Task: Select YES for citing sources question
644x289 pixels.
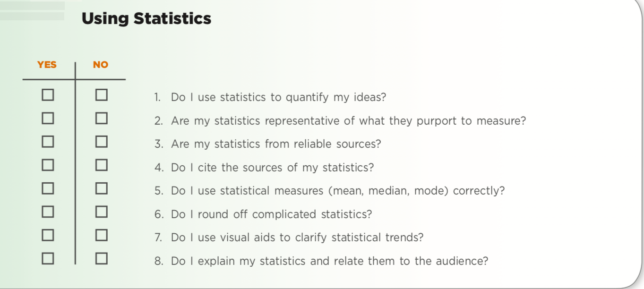Action: [x=47, y=165]
